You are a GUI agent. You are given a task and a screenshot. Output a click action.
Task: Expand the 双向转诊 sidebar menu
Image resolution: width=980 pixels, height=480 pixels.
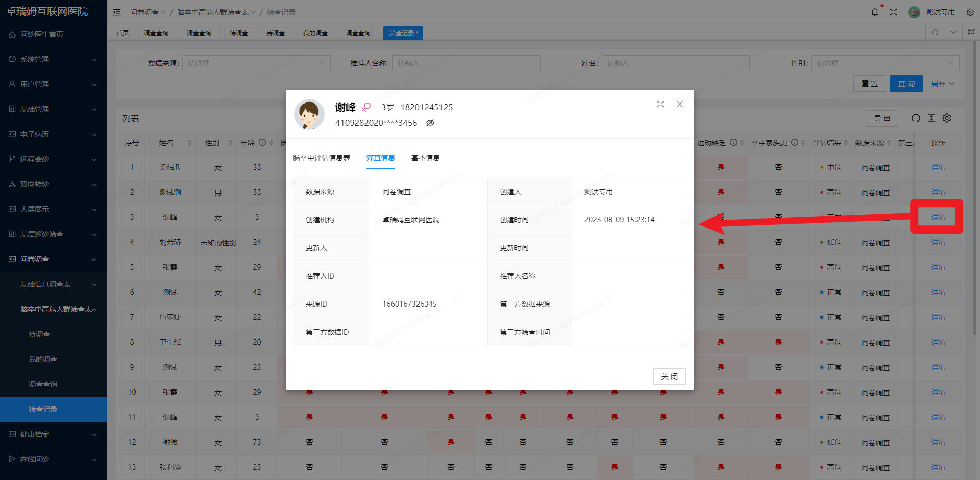pyautogui.click(x=54, y=184)
